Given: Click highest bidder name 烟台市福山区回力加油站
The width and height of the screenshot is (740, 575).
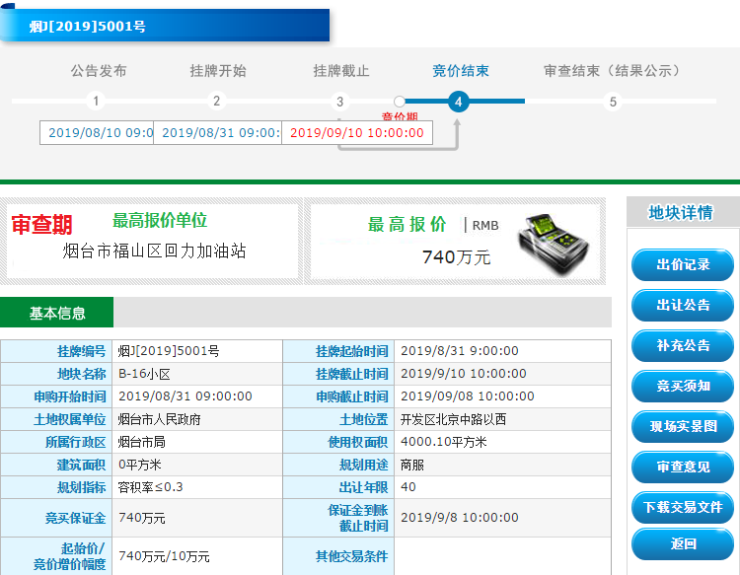Looking at the screenshot, I should [x=154, y=252].
